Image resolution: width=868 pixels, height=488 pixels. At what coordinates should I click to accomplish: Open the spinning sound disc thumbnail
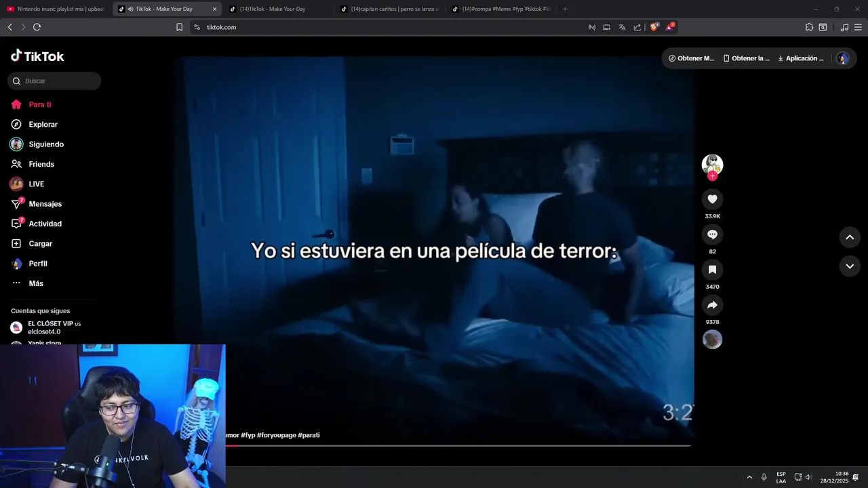(x=712, y=340)
